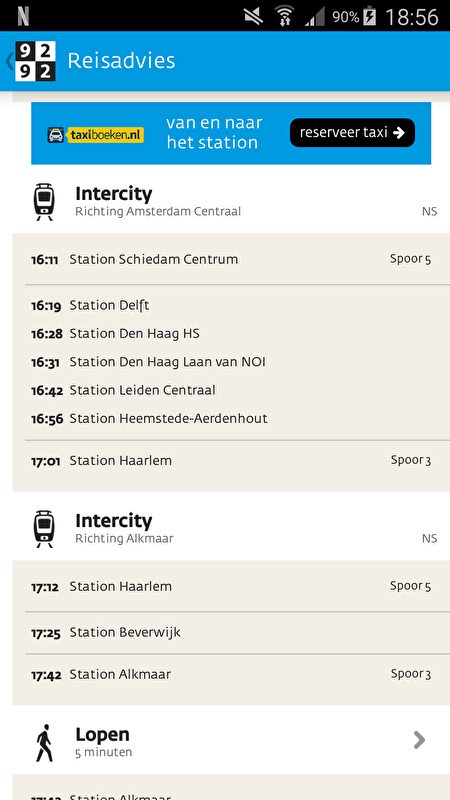Open the Intercity Richting Amsterdam Centraal header
This screenshot has width=450, height=800.
pyautogui.click(x=231, y=202)
